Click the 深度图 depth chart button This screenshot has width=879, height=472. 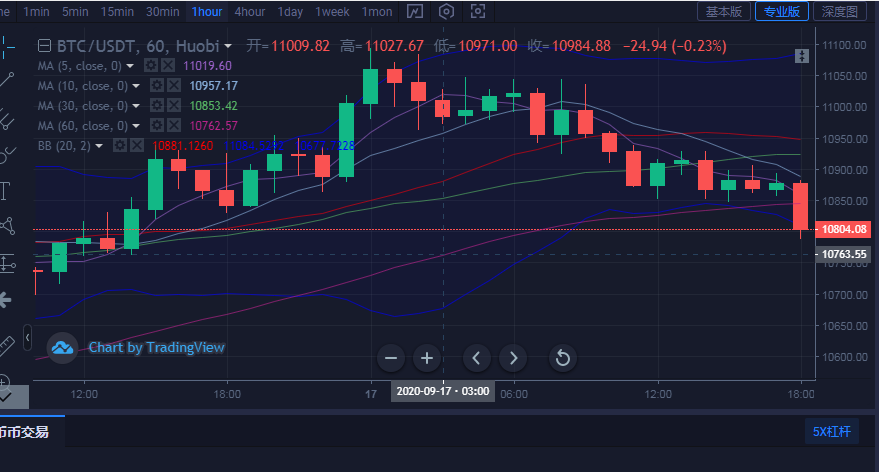pos(839,12)
